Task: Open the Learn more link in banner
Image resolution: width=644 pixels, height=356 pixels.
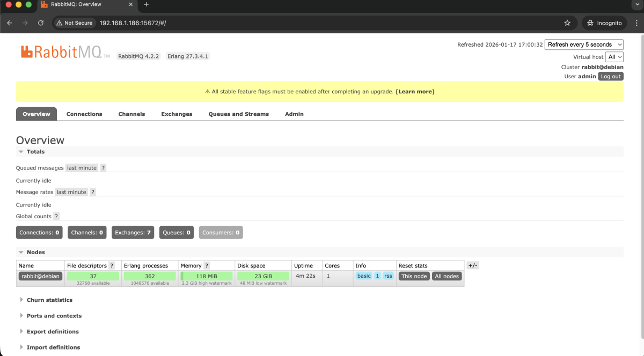Action: click(415, 92)
